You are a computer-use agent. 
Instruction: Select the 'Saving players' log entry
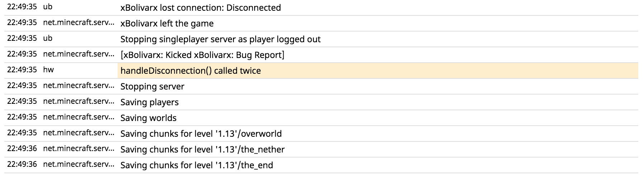coord(149,102)
